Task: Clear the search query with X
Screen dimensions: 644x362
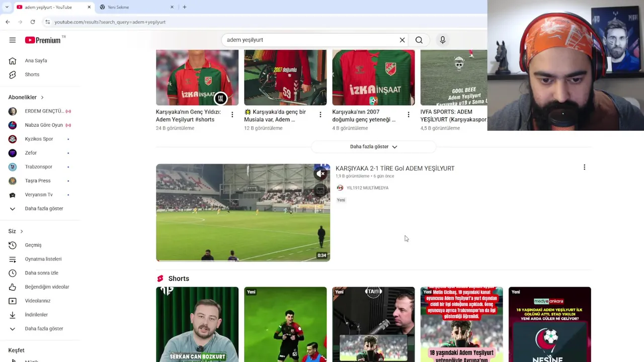Action: coord(402,40)
